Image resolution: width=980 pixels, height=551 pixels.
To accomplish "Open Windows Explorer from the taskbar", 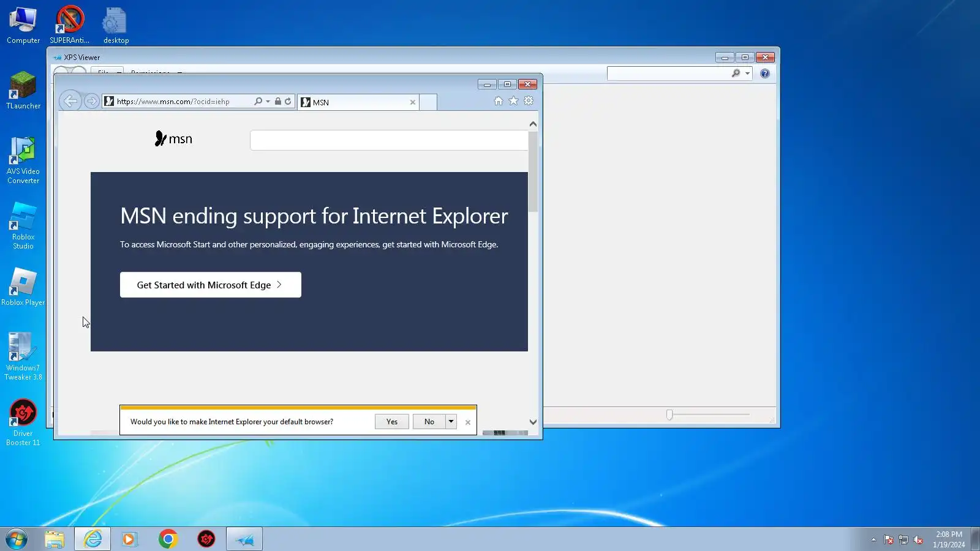I will (x=55, y=539).
